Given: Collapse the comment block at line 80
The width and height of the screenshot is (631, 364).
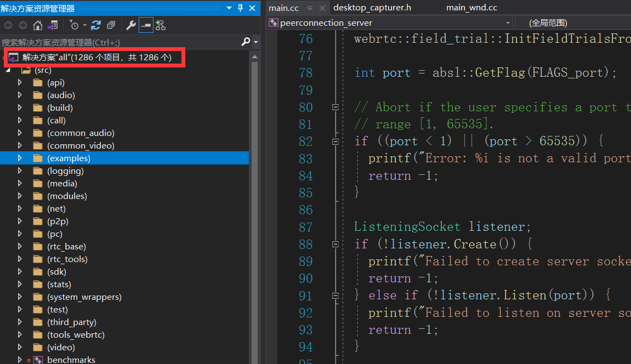Looking at the screenshot, I should (x=335, y=107).
